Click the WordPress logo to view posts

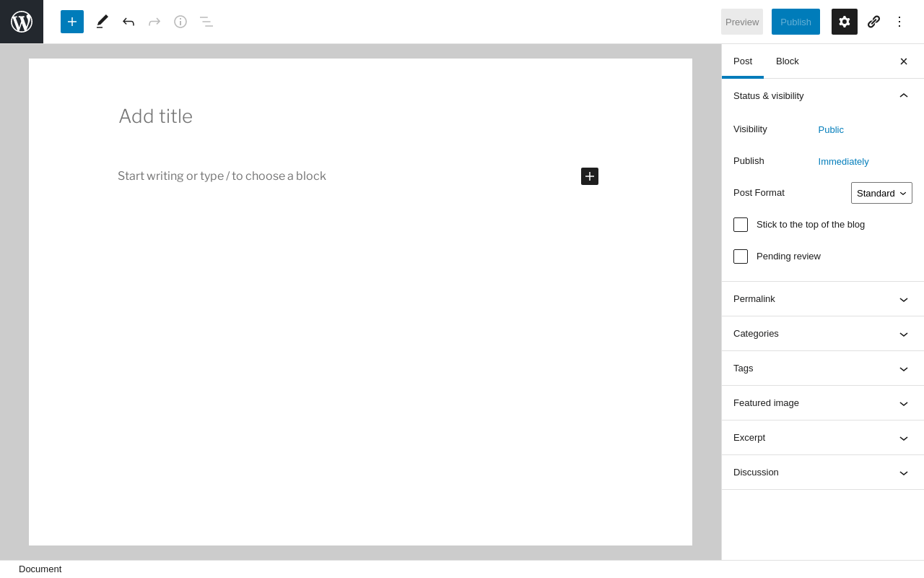coord(22,22)
